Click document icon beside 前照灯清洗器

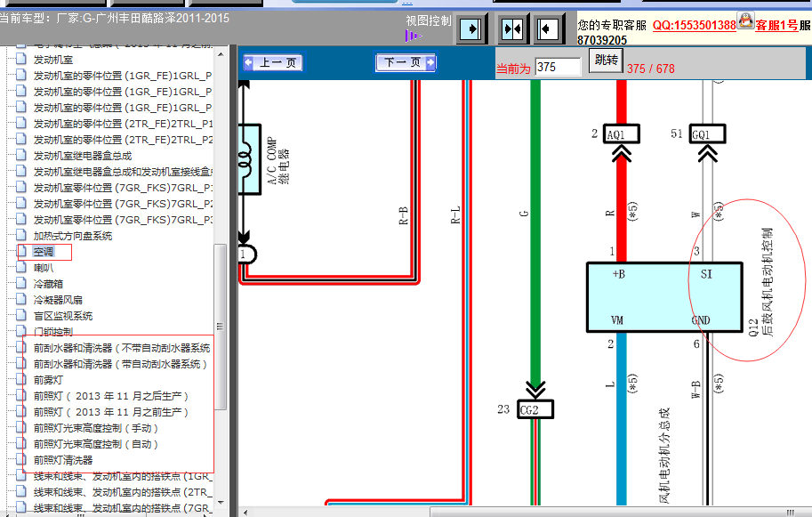pos(21,459)
